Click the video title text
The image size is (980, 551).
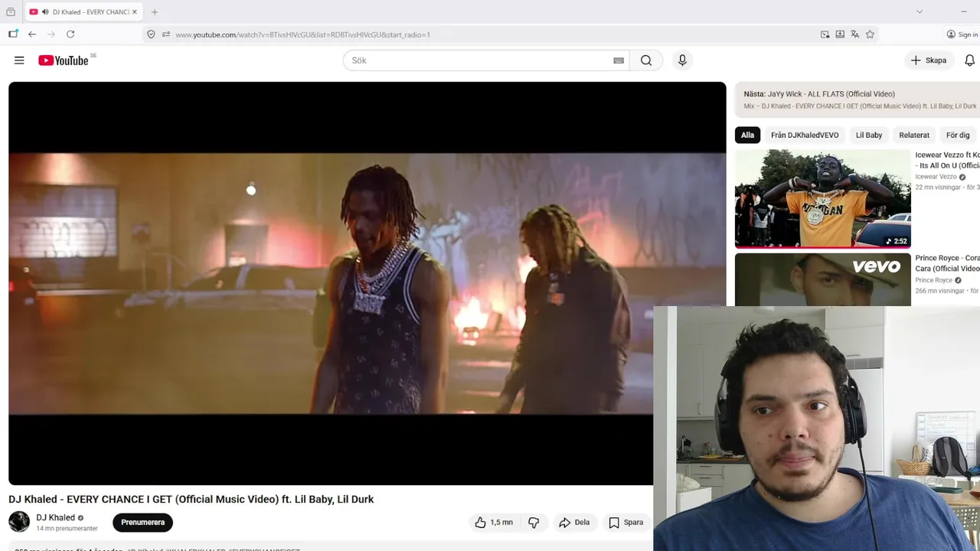click(x=191, y=499)
